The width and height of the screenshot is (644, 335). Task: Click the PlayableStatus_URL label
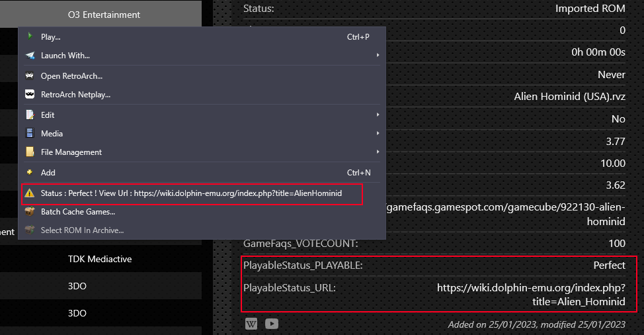click(x=289, y=288)
